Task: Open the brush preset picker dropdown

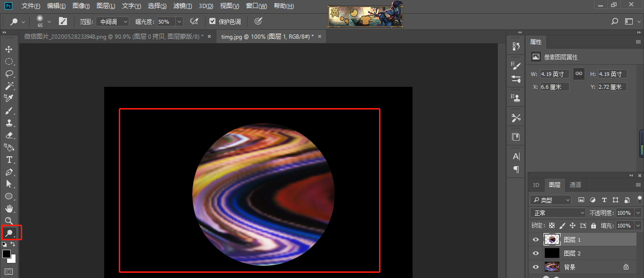Action: (49, 21)
